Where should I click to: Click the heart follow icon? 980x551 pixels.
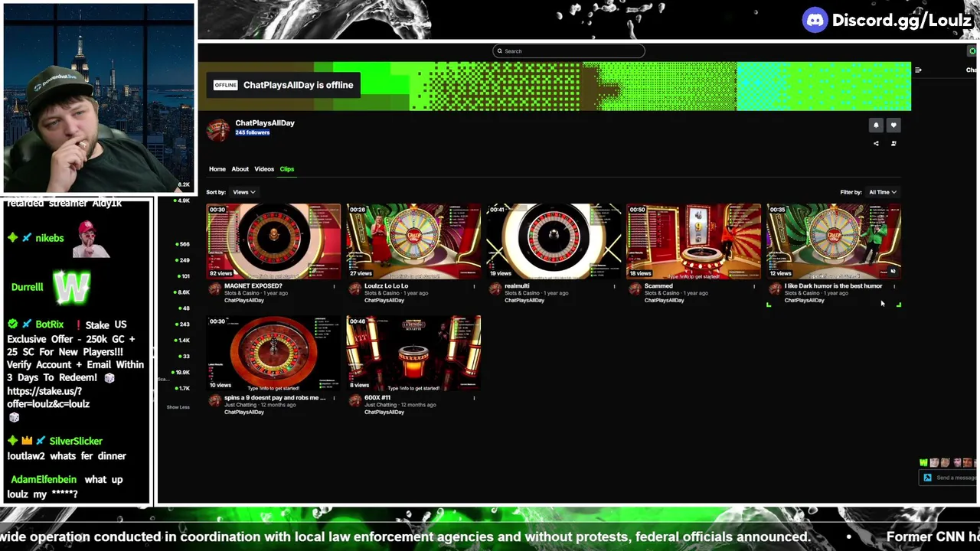coord(893,126)
